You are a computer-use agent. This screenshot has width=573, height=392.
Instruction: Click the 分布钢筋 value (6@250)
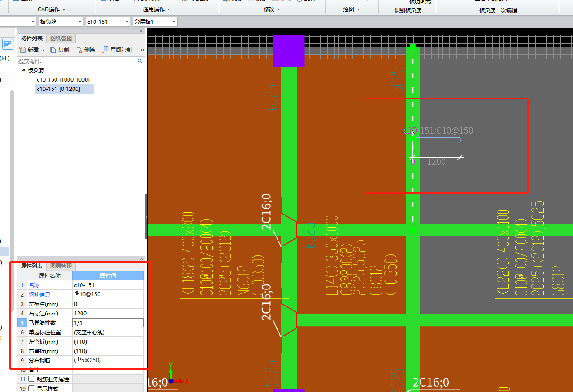click(108, 360)
